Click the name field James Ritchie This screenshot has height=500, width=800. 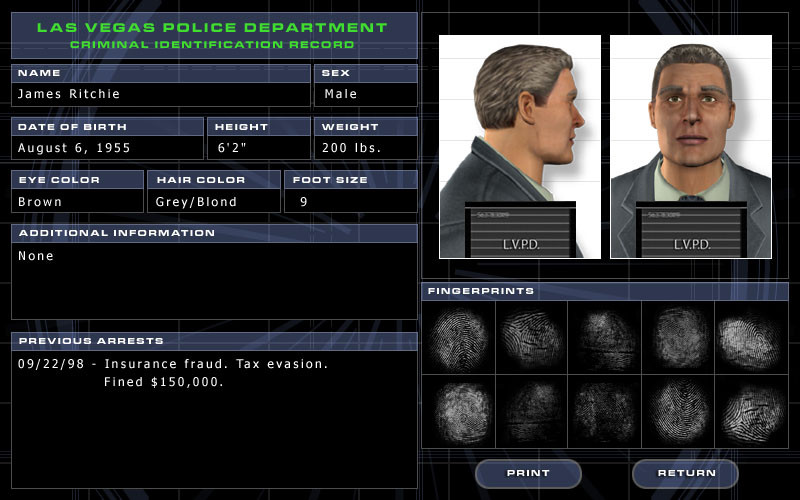click(x=161, y=94)
